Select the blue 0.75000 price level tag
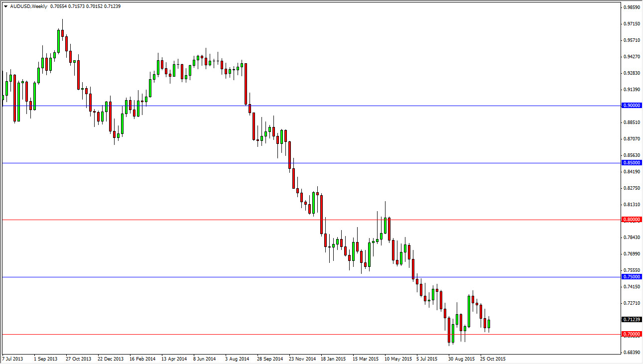The image size is (643, 364). 631,276
